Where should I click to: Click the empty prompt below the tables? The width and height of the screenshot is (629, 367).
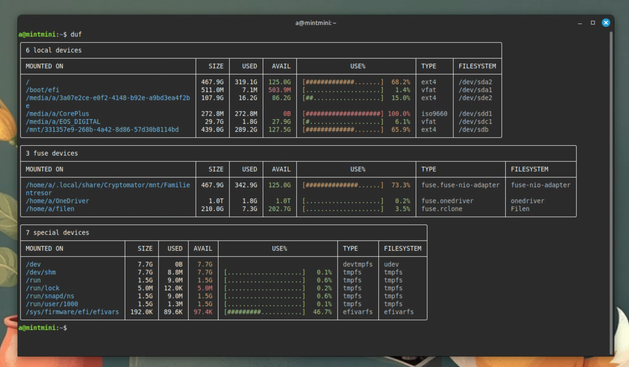tap(43, 328)
